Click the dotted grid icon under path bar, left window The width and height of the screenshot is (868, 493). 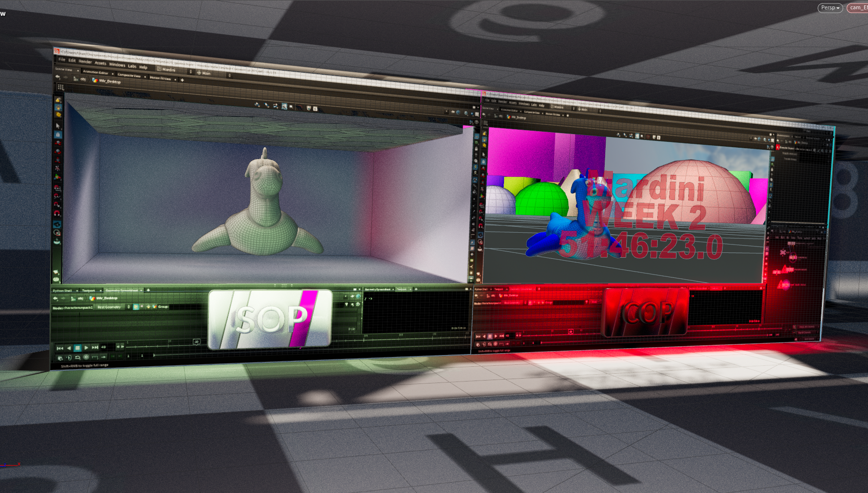(x=60, y=87)
